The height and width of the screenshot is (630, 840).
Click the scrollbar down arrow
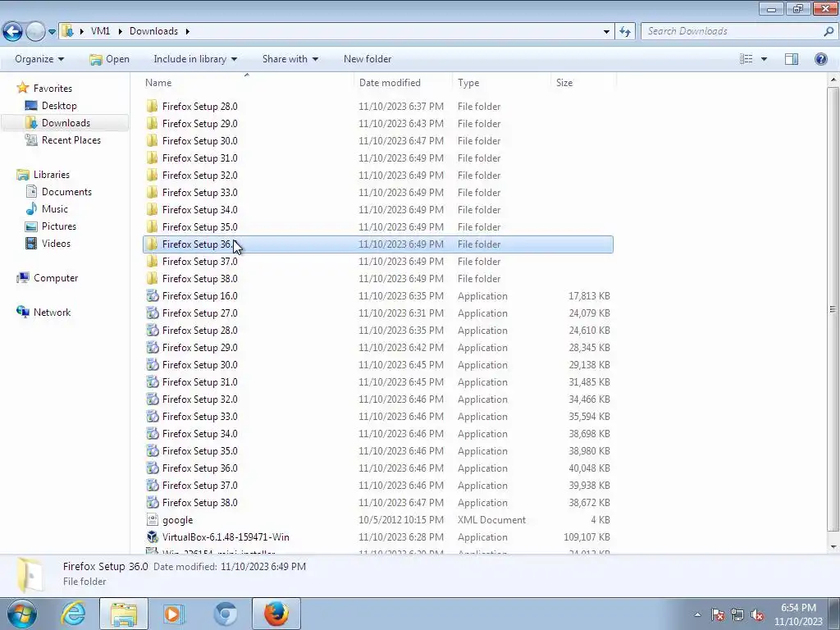click(833, 547)
